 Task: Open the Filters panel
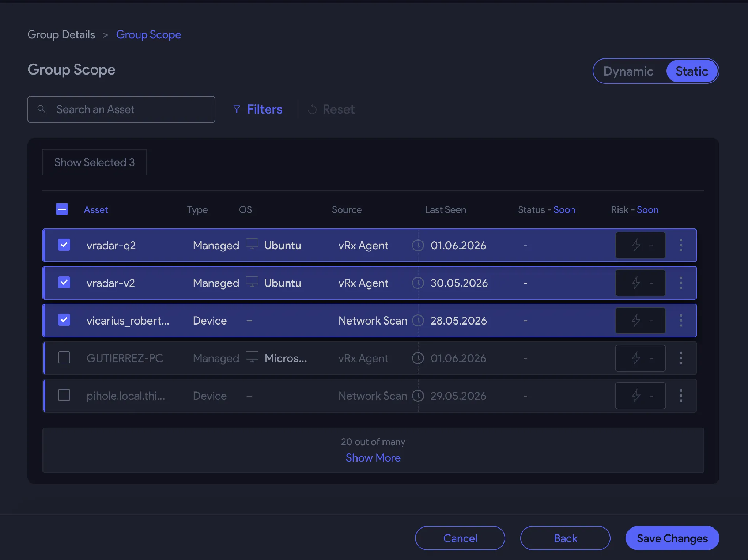click(x=258, y=109)
